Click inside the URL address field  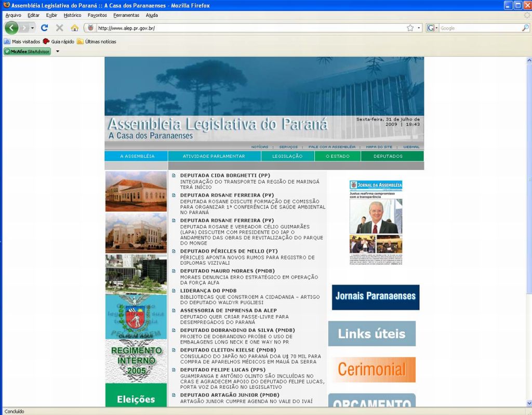point(234,28)
